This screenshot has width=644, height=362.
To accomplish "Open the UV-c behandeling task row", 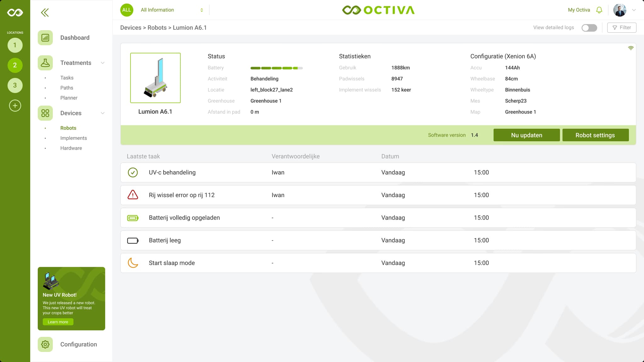I will [378, 173].
